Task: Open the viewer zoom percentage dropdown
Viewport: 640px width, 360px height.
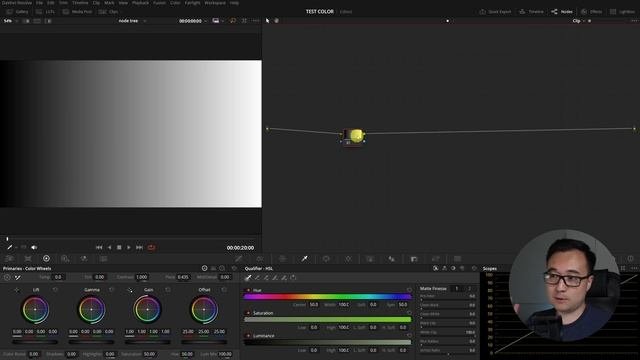Action: 11,21
